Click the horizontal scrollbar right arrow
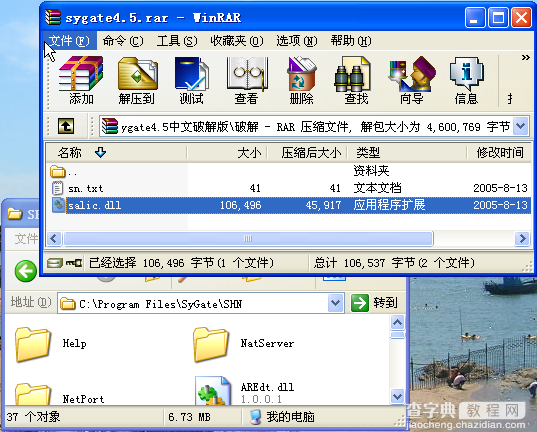This screenshot has height=432, width=537. point(522,238)
